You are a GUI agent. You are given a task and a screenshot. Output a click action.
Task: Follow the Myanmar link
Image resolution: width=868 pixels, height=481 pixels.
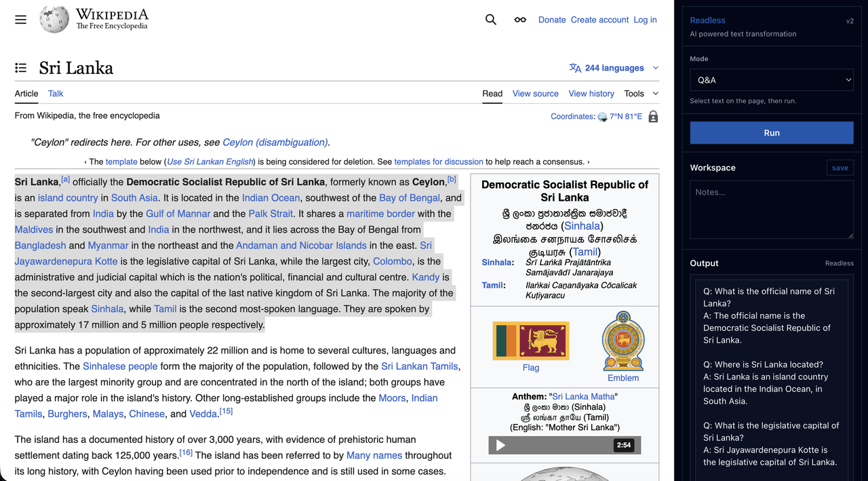click(108, 246)
